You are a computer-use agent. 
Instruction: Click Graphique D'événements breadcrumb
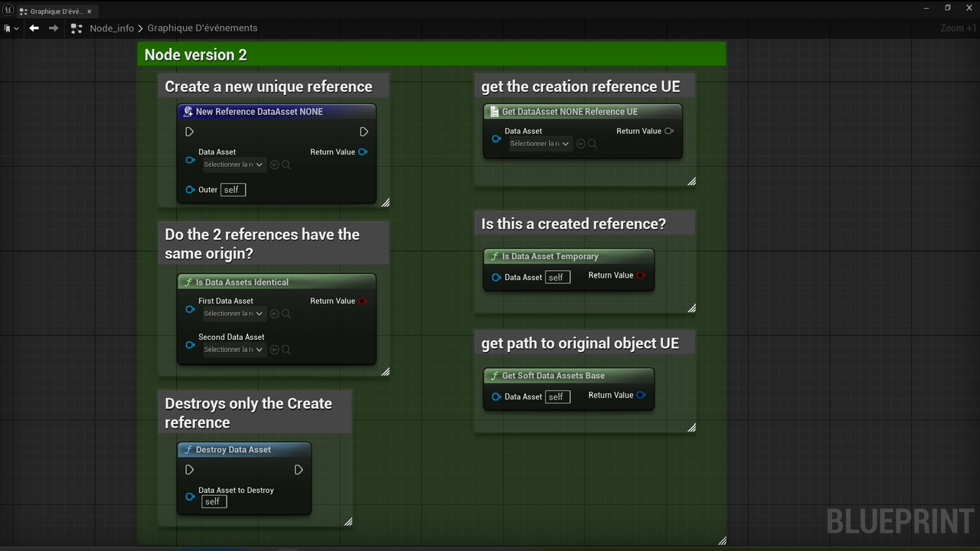click(x=202, y=28)
